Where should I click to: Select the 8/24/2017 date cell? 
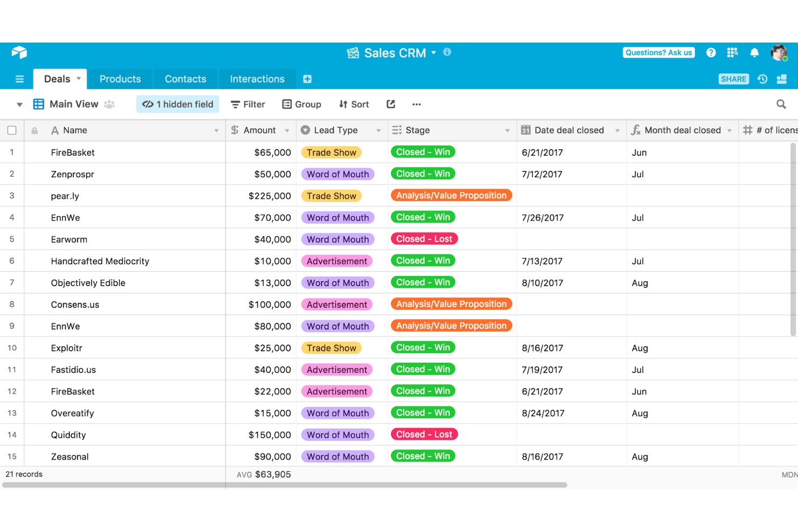point(572,413)
